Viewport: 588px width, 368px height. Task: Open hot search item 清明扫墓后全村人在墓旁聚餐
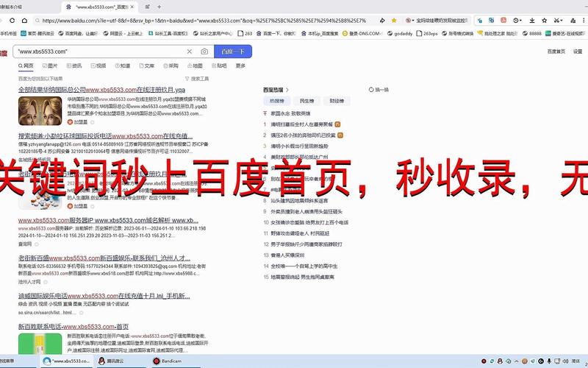pos(301,124)
